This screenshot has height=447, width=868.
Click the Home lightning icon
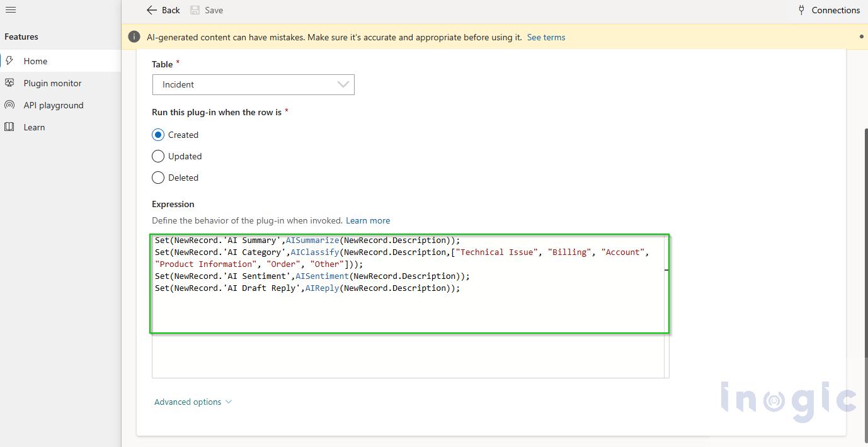point(9,61)
